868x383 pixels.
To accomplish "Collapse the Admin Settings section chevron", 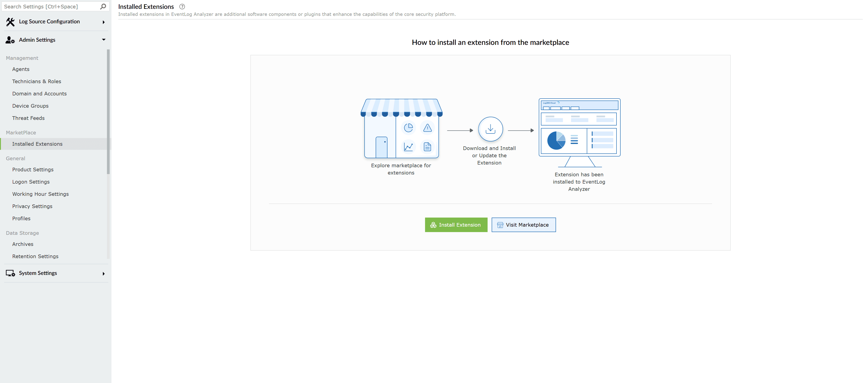I will pos(104,39).
